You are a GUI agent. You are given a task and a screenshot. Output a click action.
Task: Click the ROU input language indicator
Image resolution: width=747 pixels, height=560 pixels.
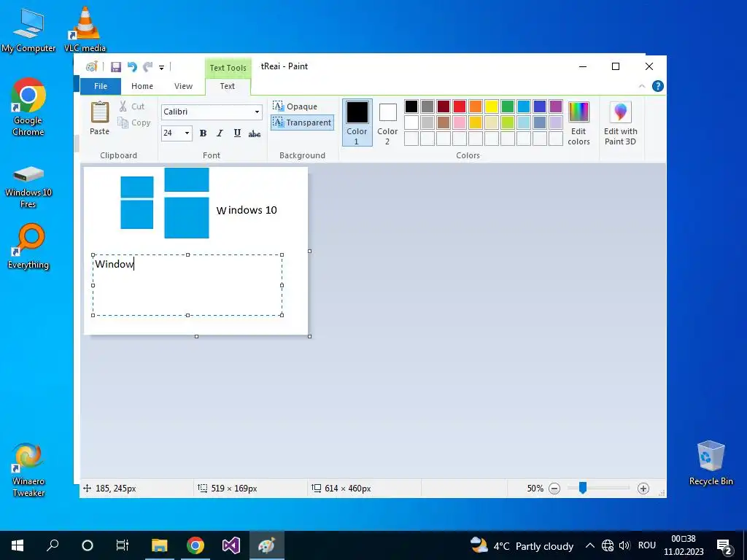(647, 545)
